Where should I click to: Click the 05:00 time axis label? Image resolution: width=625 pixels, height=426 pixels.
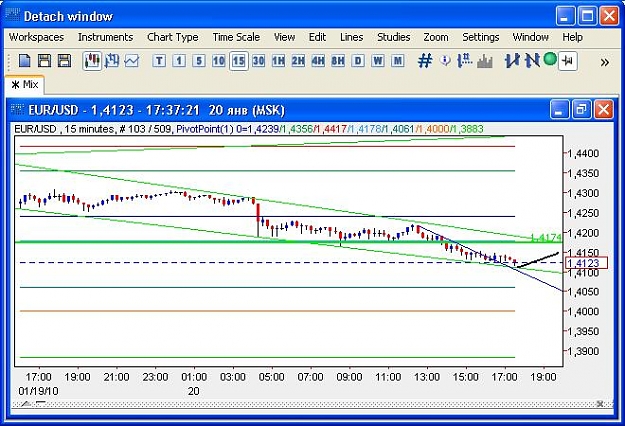point(271,377)
